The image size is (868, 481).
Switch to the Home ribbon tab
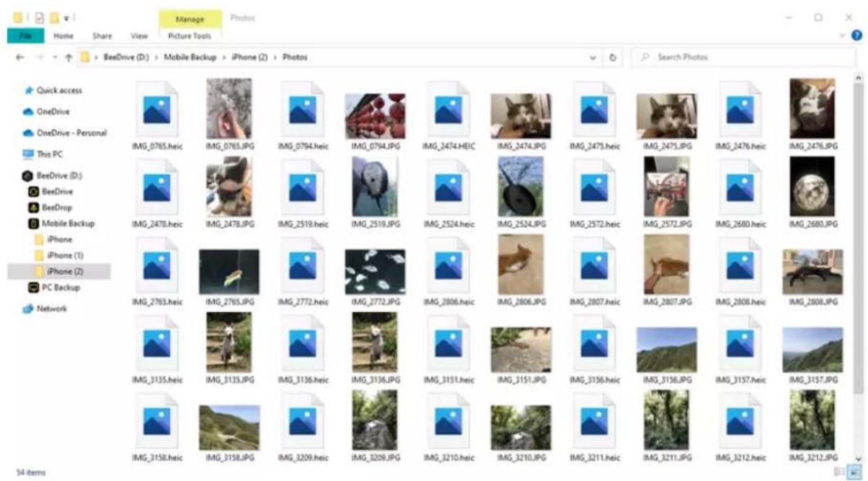click(x=63, y=35)
